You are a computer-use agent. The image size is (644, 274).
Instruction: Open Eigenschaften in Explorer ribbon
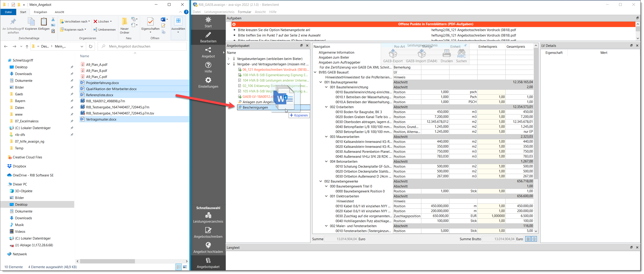pos(150,25)
